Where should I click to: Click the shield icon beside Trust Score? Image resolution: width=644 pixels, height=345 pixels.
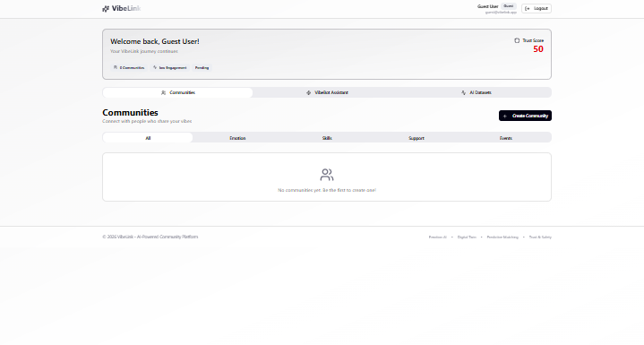517,40
